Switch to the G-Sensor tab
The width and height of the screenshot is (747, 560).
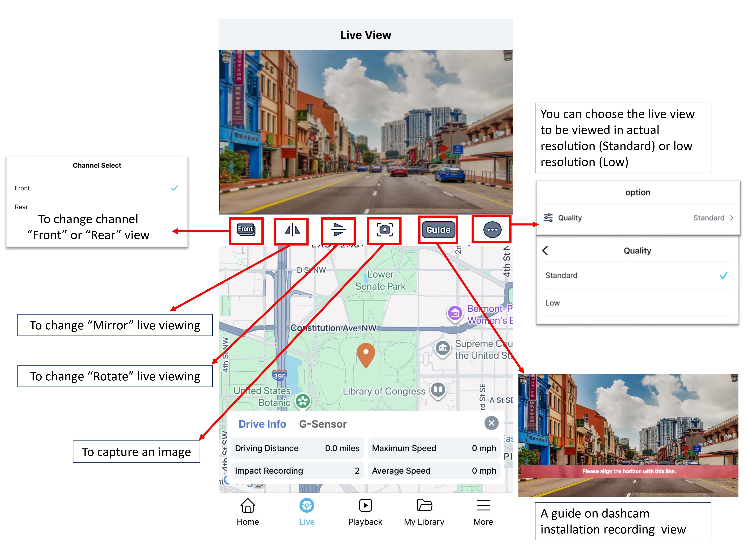(x=322, y=424)
